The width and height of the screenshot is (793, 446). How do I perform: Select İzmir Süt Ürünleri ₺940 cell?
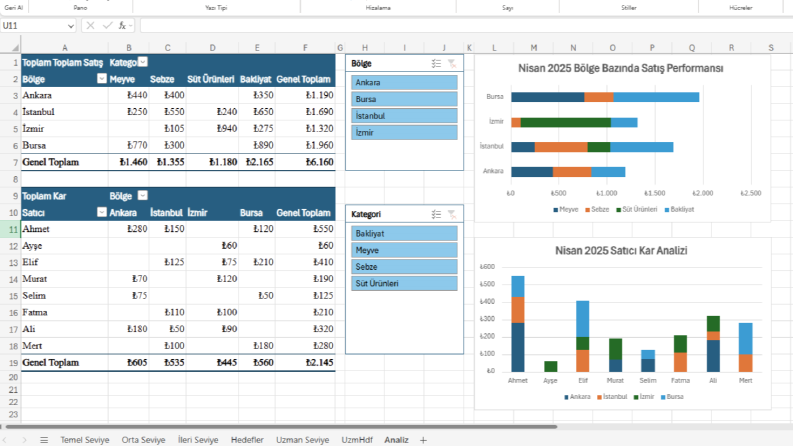pos(212,129)
